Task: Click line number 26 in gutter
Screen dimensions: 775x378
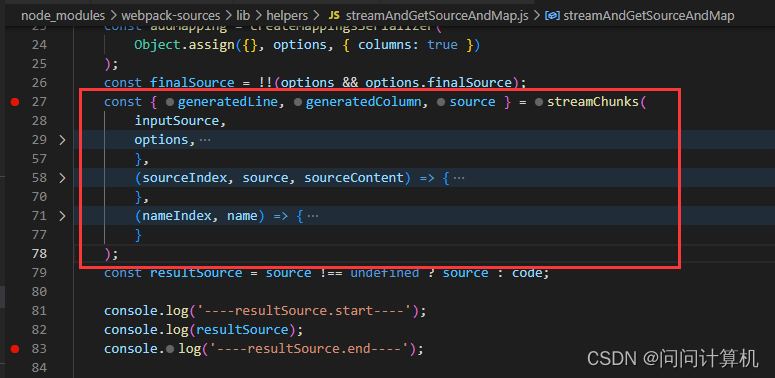Action: pos(39,83)
